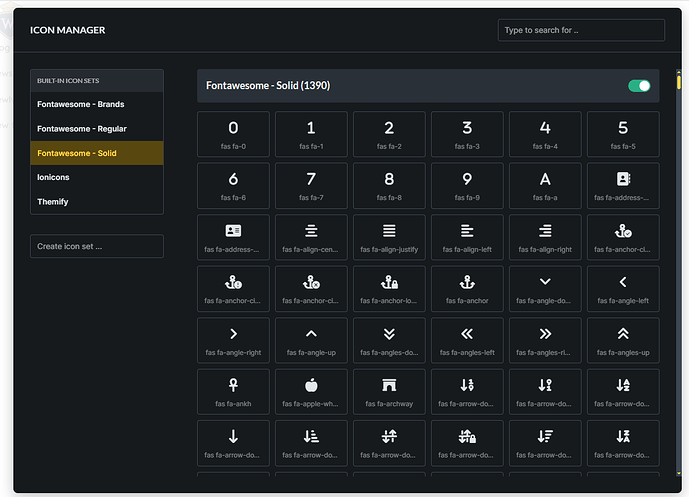Select the angle-right chevron icon

(x=233, y=340)
